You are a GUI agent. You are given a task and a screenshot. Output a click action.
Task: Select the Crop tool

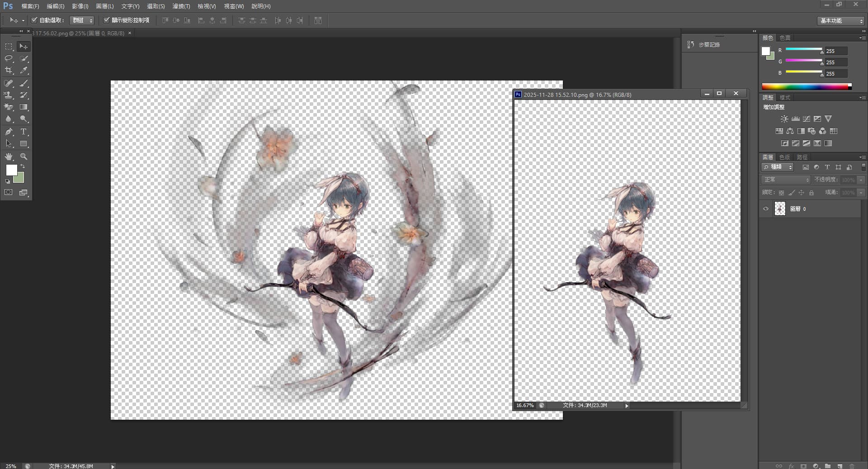[9, 71]
